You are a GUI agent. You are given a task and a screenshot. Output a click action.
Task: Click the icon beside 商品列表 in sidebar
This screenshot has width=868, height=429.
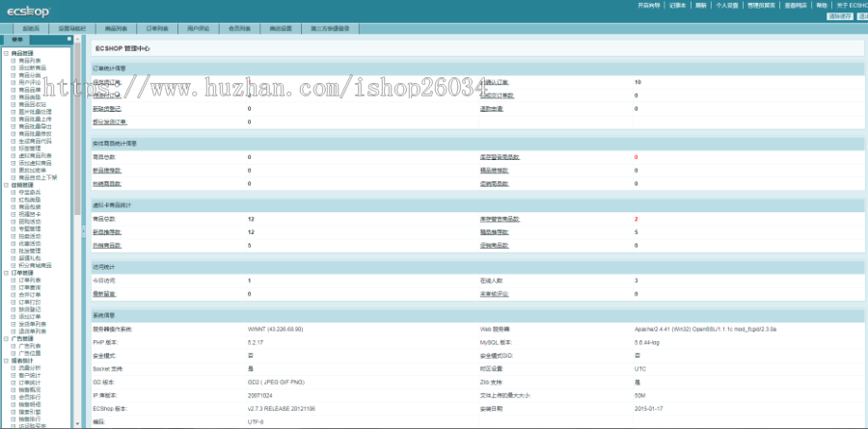(14, 61)
